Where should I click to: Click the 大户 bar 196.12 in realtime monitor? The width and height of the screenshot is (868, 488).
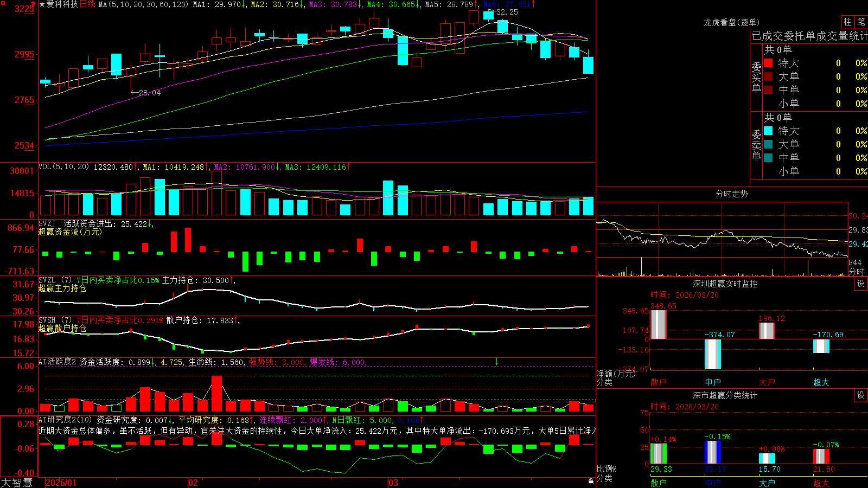tap(767, 331)
